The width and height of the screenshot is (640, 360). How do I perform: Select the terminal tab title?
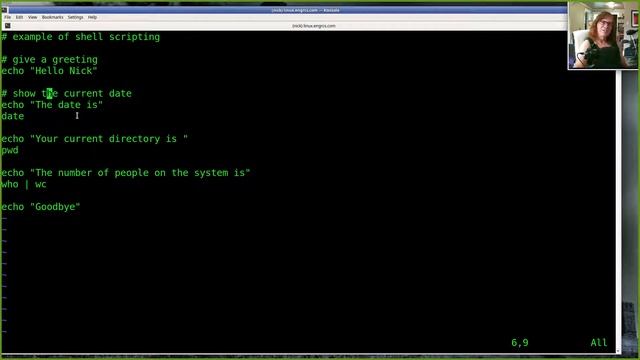pyautogui.click(x=313, y=26)
